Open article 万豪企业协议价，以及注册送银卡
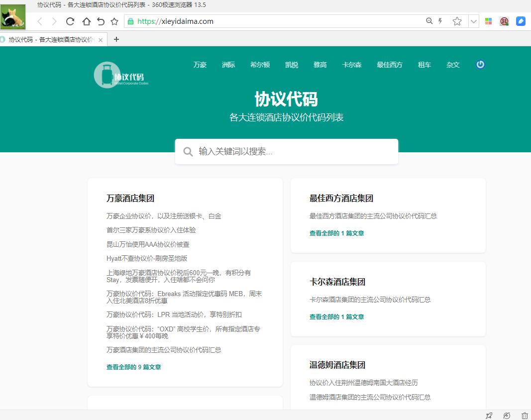 click(164, 216)
